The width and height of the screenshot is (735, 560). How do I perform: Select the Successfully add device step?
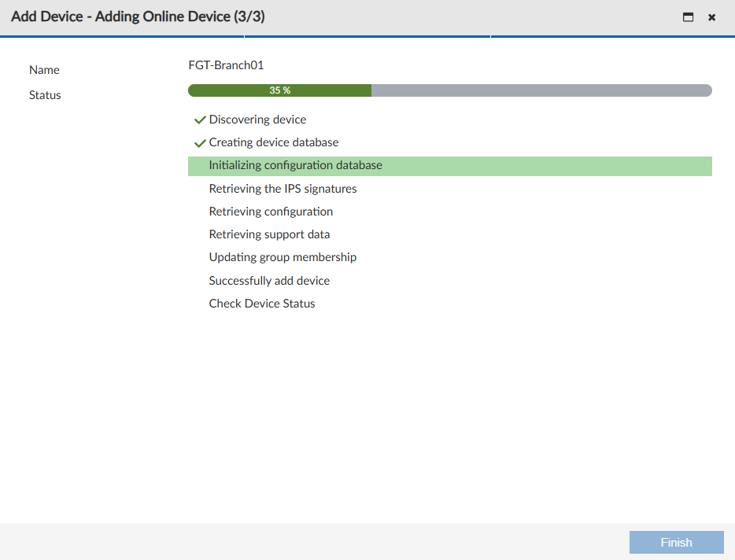tap(269, 280)
